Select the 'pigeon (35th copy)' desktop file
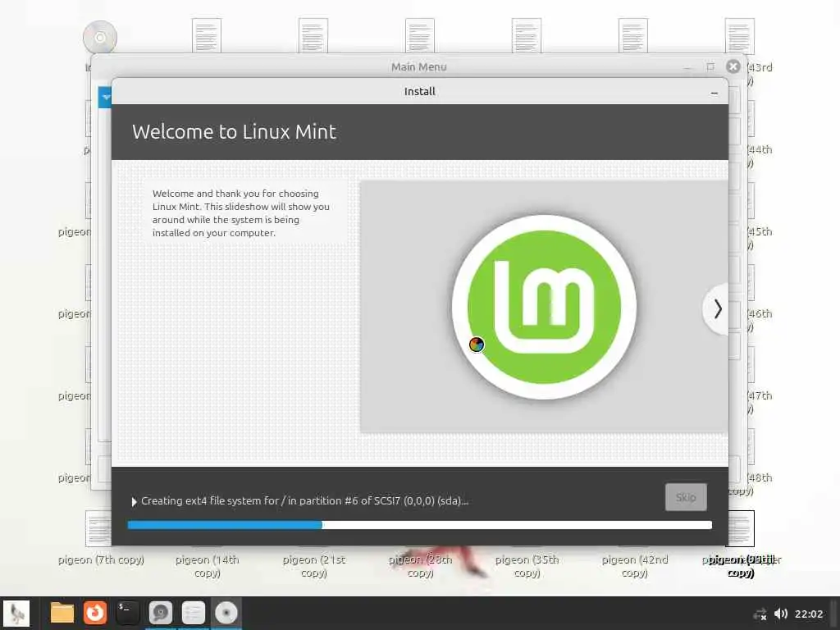This screenshot has height=630, width=840. click(x=527, y=566)
